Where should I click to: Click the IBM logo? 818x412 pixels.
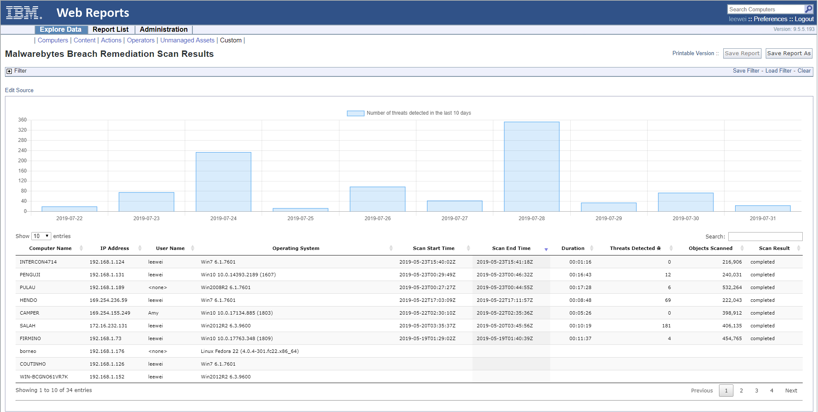[x=24, y=13]
